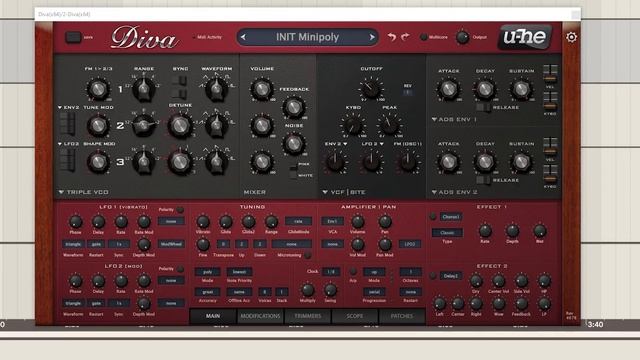Screen dimensions: 640x360
Task: Toggle the Multicore button
Action: coord(424,37)
